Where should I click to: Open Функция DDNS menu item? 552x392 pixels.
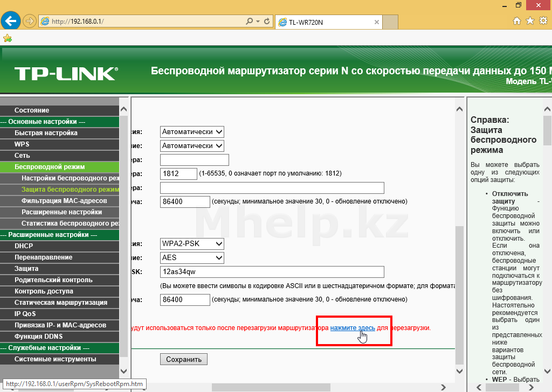59,337
